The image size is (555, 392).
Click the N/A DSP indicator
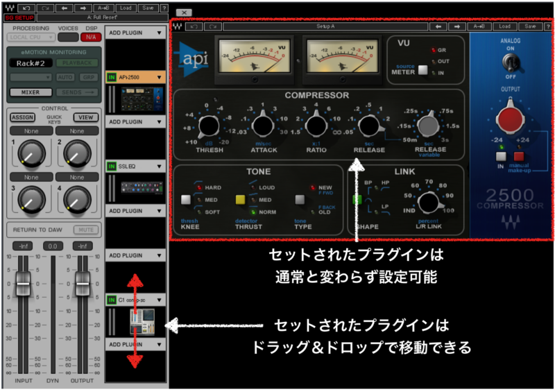coord(91,37)
